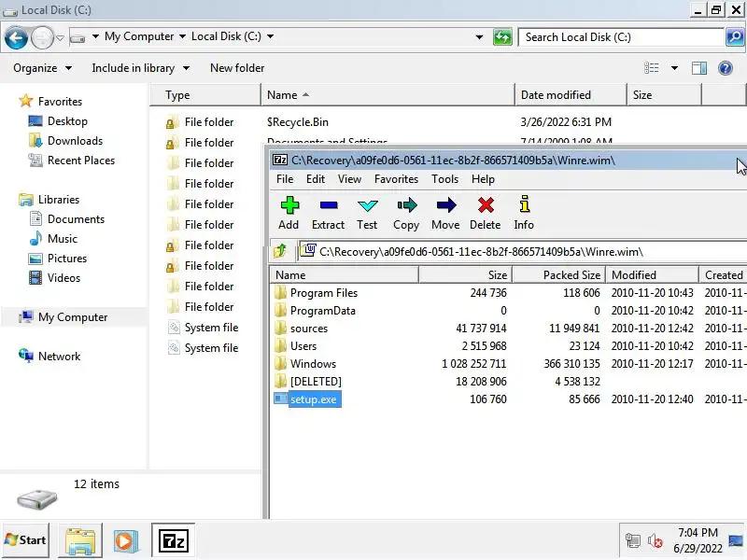Expand the Local Disk (C:) breadcrumb arrow

(x=270, y=36)
